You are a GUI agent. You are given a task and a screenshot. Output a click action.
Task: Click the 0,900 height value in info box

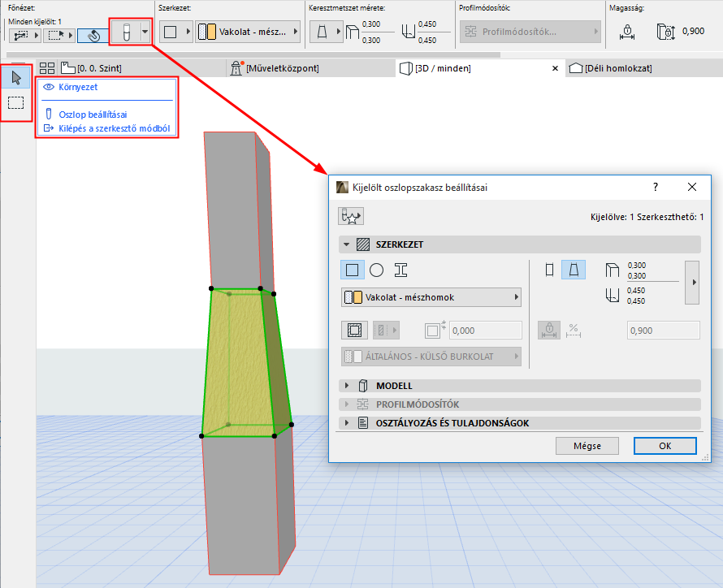point(693,32)
